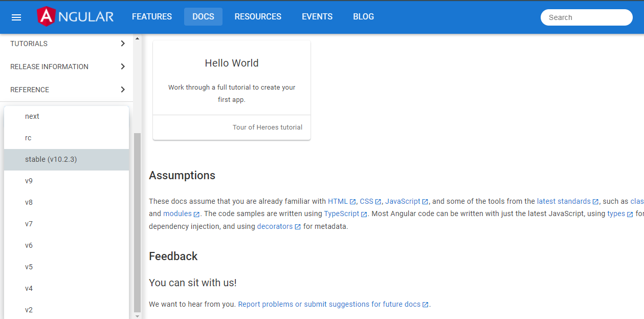Choose the v6 docs version
This screenshot has height=319, width=644.
(x=66, y=245)
